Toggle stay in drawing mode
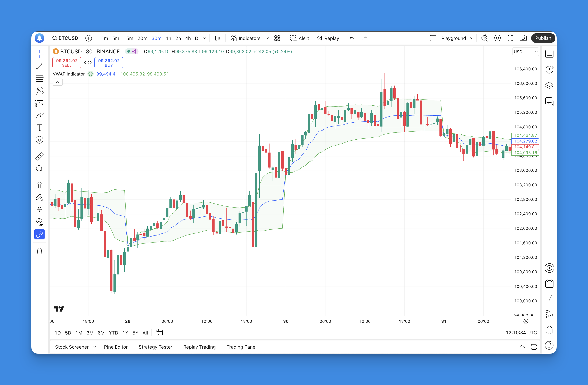 (39, 198)
